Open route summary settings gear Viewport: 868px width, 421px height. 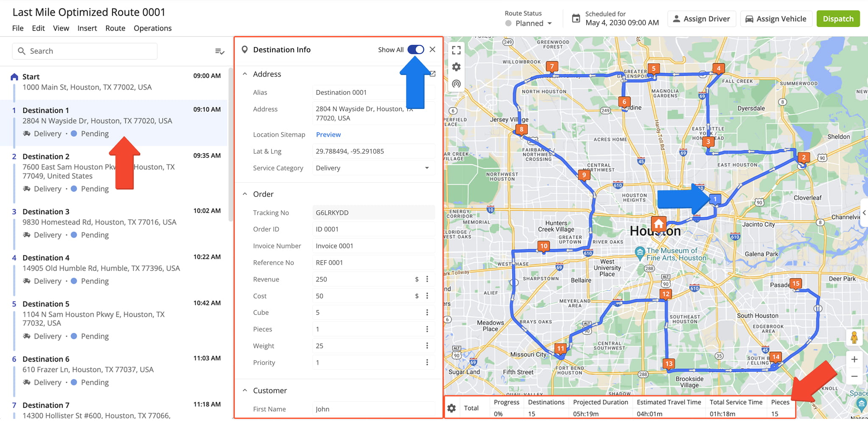tap(452, 408)
